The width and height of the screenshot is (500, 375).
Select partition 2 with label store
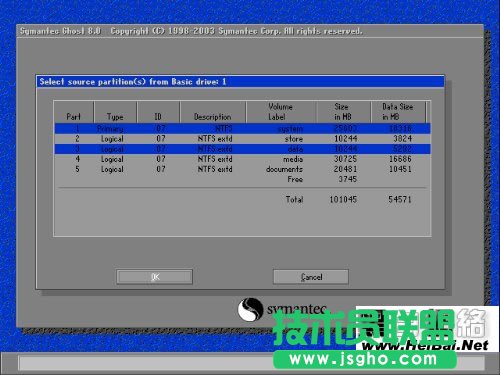[242, 139]
